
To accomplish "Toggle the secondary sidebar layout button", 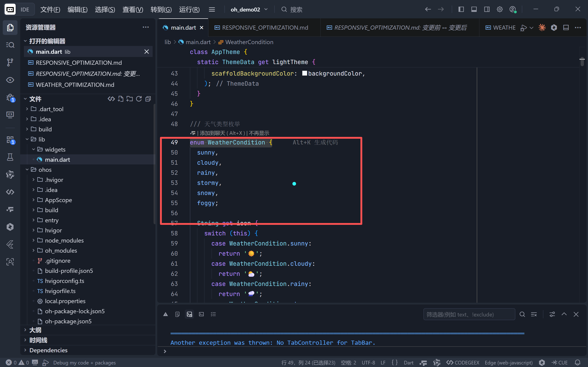I will (x=487, y=9).
